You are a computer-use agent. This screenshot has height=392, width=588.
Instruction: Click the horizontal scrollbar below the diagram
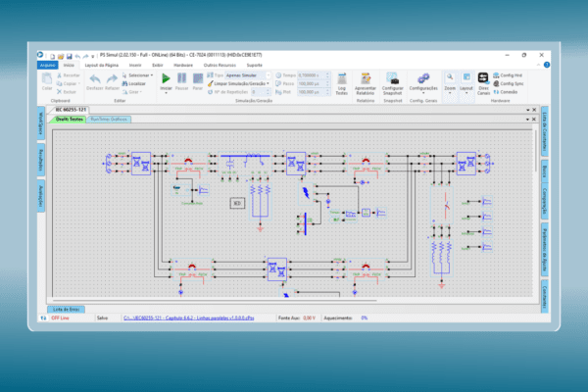pos(215,301)
